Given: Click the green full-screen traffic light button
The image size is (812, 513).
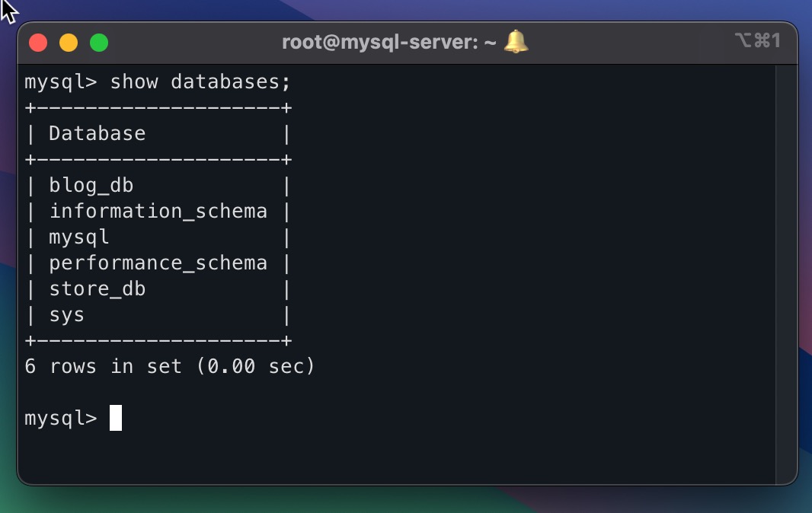Looking at the screenshot, I should [x=99, y=43].
